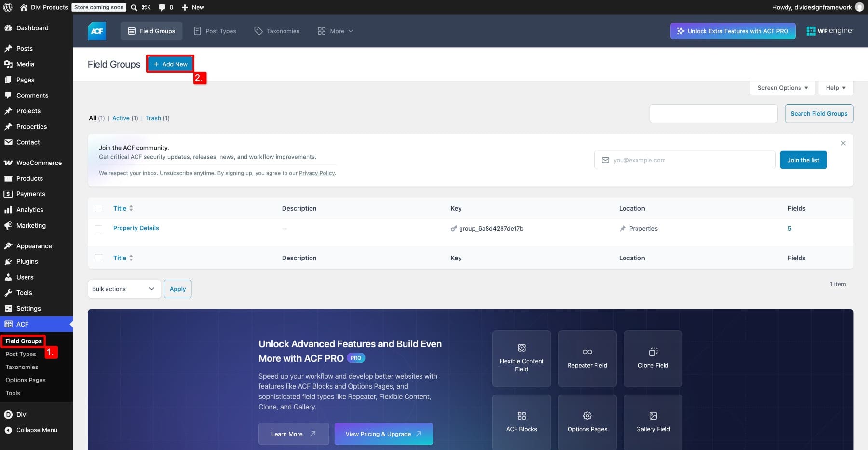
Task: Click the Payments icon in sidebar
Action: (8, 194)
